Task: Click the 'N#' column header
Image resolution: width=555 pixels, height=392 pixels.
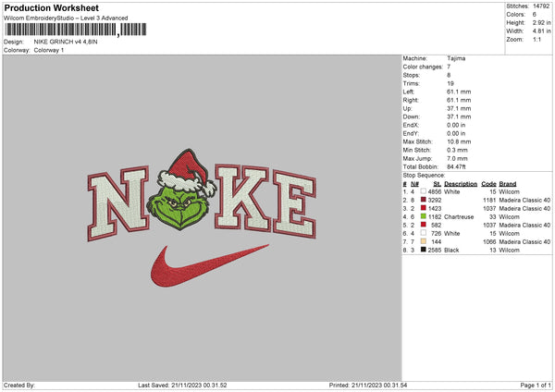Action: tap(414, 184)
